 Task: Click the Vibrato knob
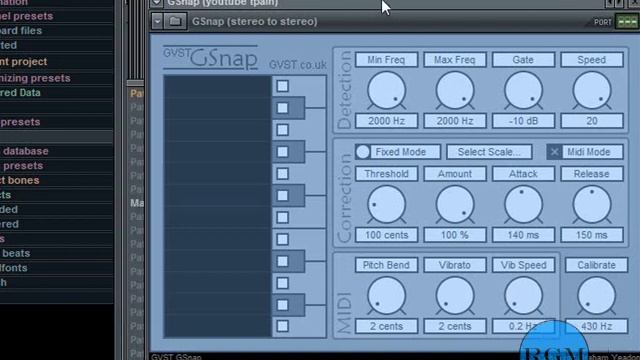pos(455,296)
